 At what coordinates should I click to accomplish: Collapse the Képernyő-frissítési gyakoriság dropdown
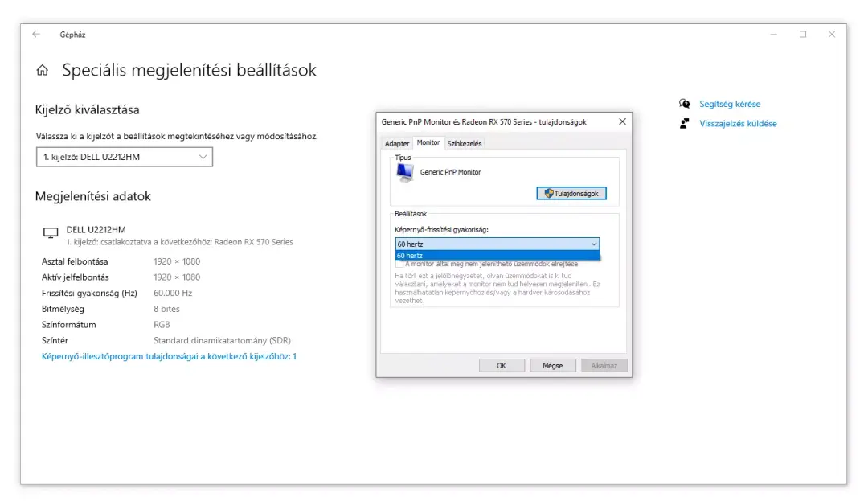pos(593,244)
